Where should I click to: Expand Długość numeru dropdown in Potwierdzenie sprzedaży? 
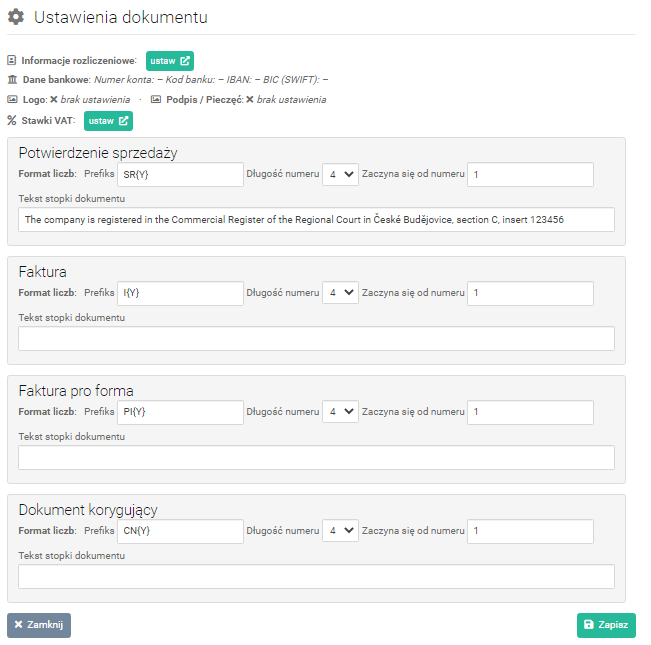pyautogui.click(x=340, y=174)
